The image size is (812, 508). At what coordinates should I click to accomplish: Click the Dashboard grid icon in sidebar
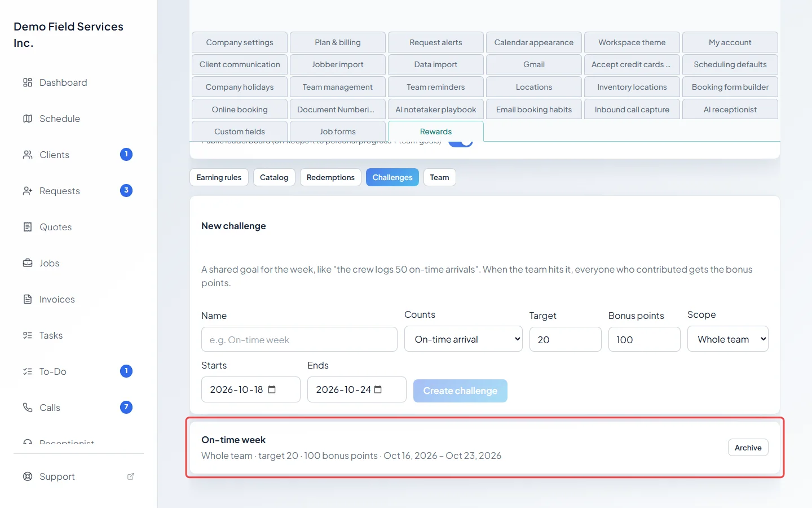coord(28,82)
